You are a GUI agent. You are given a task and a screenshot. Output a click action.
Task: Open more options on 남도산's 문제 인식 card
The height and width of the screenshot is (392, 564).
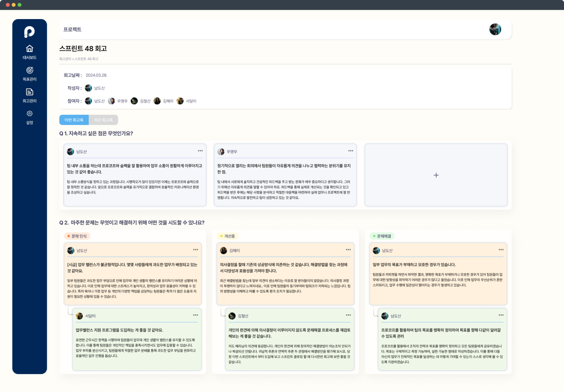pos(195,249)
